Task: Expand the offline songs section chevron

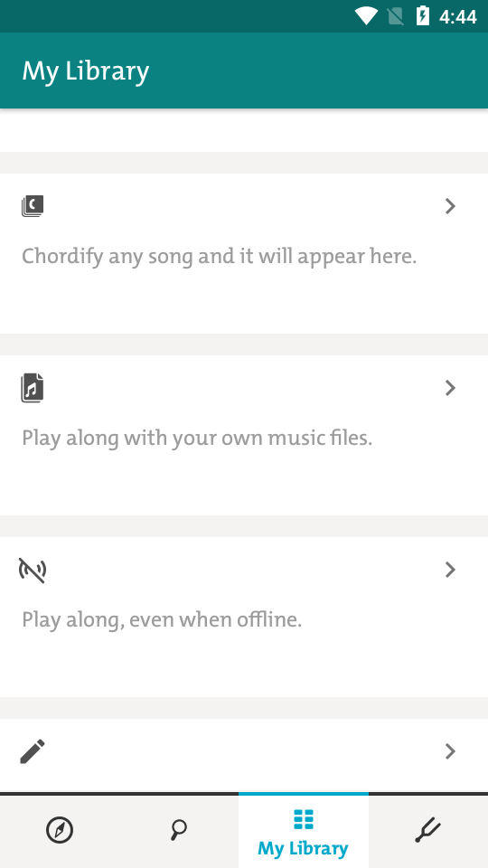Action: [450, 570]
